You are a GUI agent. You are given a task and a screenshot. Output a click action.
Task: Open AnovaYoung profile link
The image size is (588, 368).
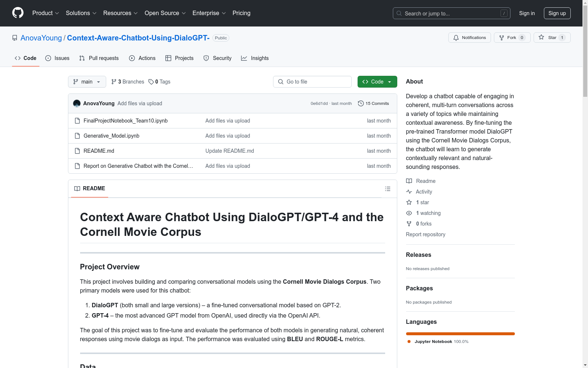click(x=41, y=38)
